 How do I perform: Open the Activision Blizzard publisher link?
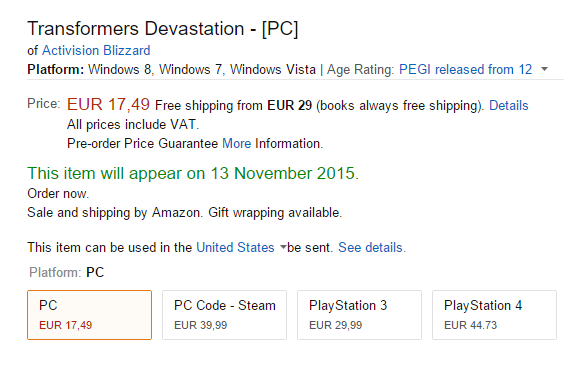point(96,50)
